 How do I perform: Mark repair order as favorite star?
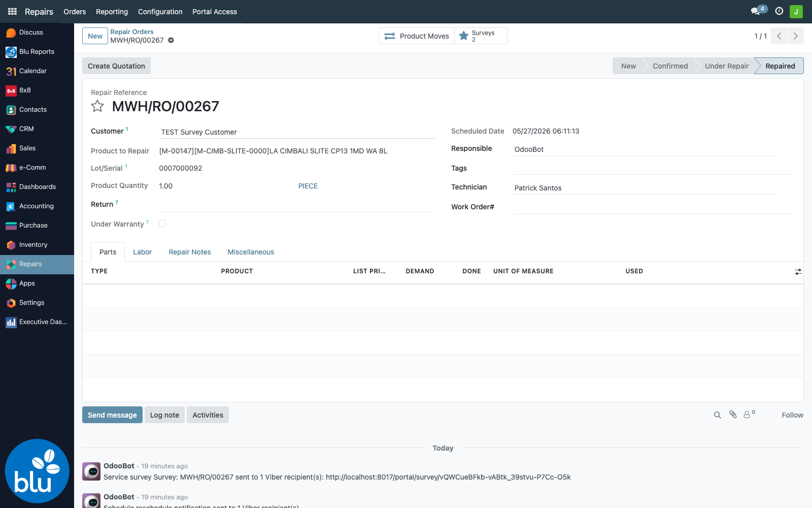click(97, 106)
